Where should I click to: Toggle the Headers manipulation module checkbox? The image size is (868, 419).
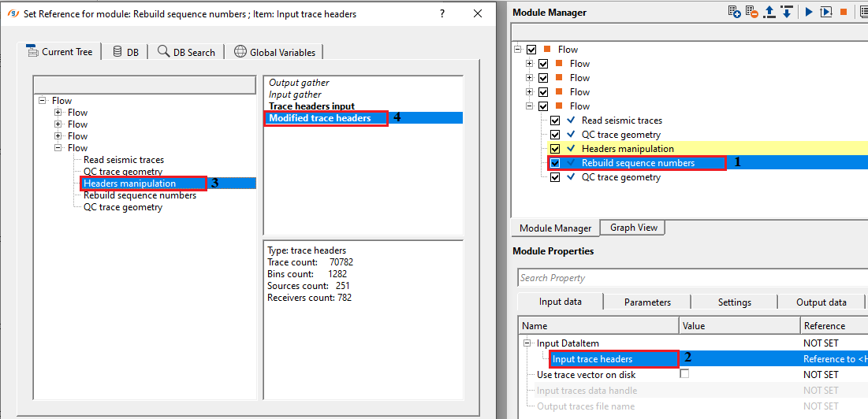click(556, 149)
